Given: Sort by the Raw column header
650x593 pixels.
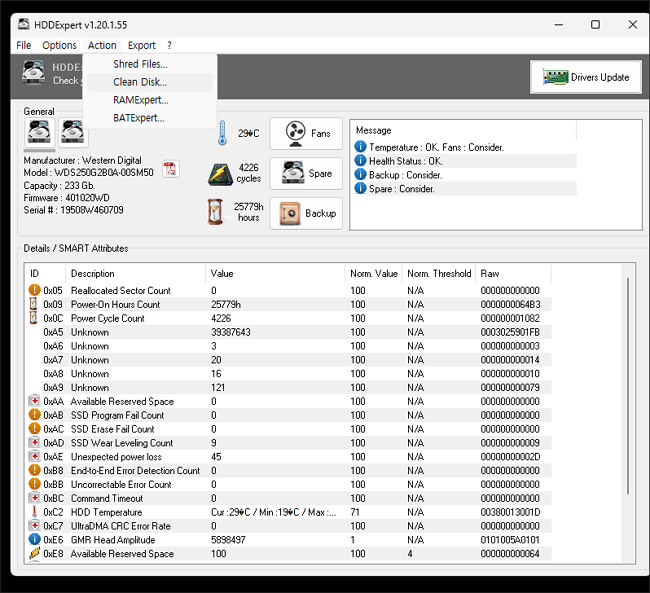Looking at the screenshot, I should [x=513, y=274].
